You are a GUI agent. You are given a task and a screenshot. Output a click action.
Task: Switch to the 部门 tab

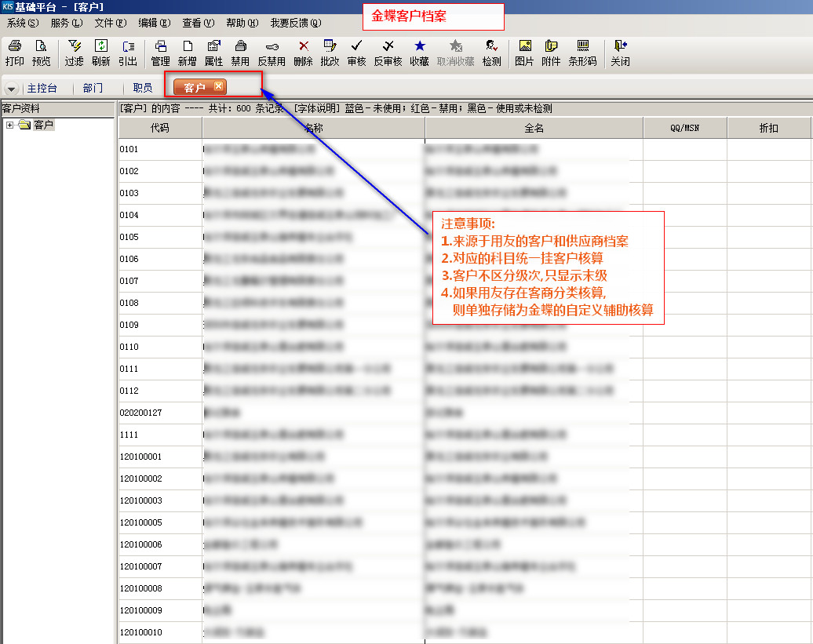tap(93, 89)
